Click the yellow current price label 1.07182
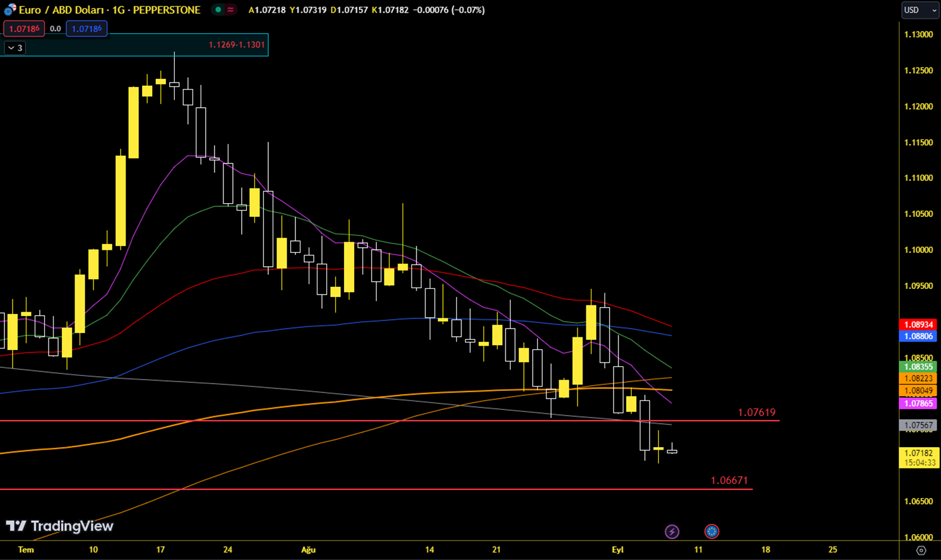The width and height of the screenshot is (941, 560). pyautogui.click(x=918, y=453)
